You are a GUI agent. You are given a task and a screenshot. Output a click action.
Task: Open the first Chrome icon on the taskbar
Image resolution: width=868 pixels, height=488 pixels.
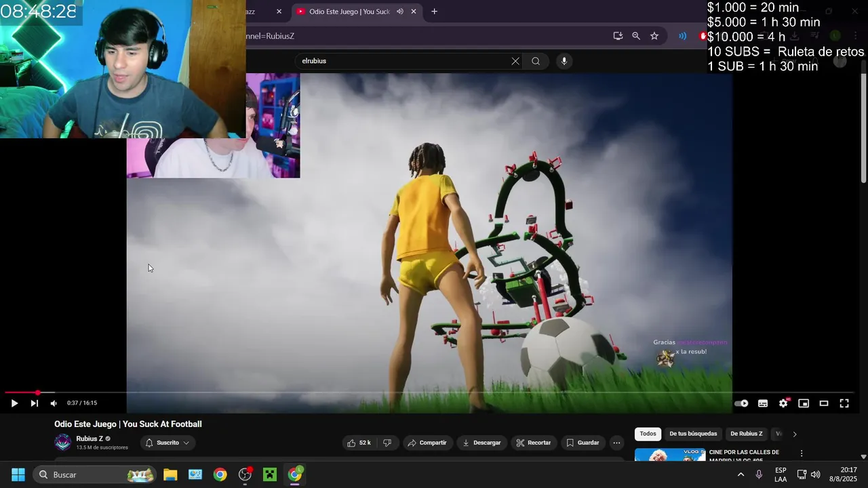(220, 474)
